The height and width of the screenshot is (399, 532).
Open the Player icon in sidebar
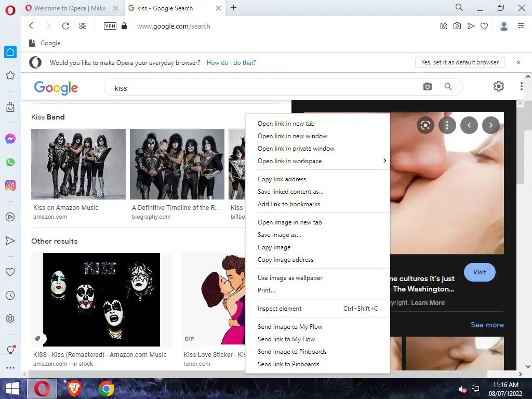click(10, 217)
